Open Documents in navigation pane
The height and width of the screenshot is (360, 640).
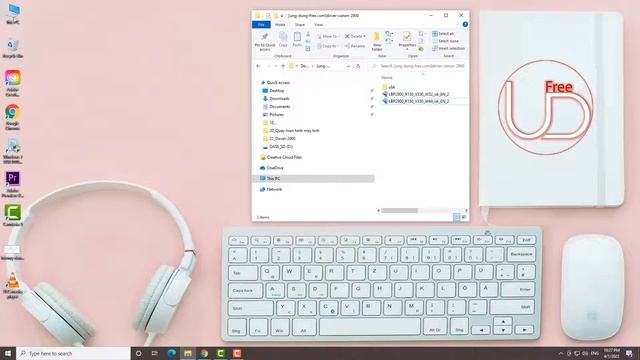click(276, 107)
